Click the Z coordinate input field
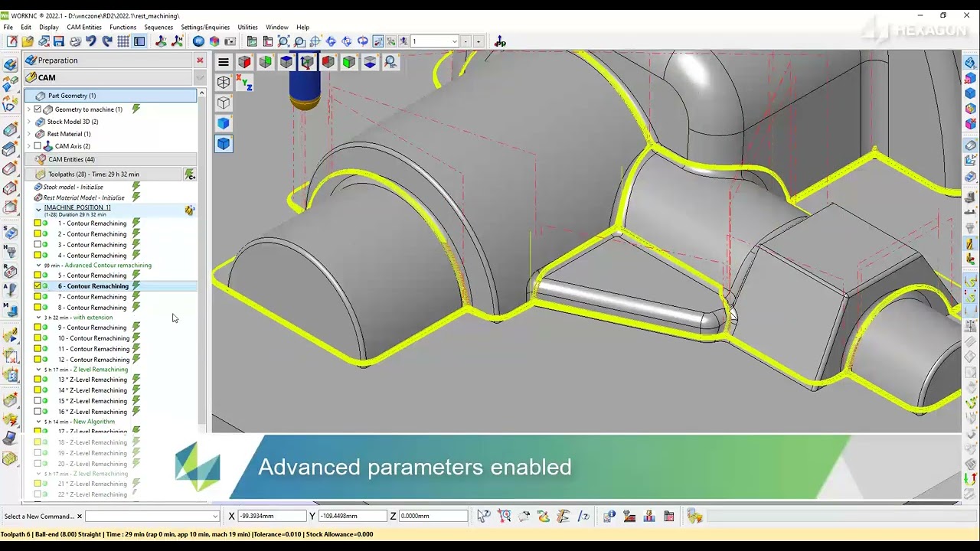 pos(433,516)
